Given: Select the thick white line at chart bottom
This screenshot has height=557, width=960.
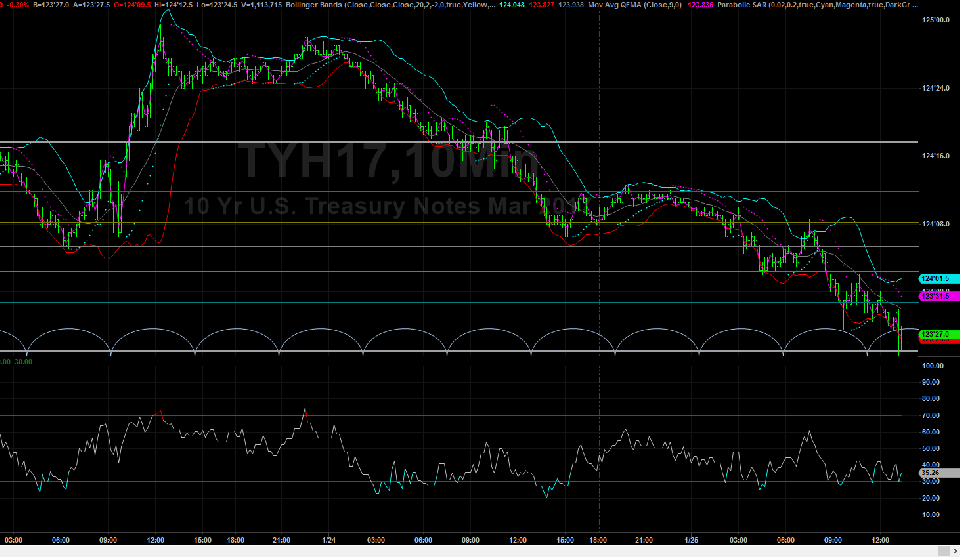Looking at the screenshot, I should tap(450, 352).
